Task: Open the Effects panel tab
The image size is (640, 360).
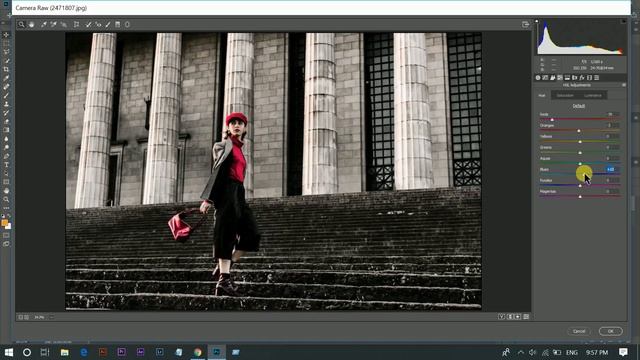Action: tap(582, 78)
